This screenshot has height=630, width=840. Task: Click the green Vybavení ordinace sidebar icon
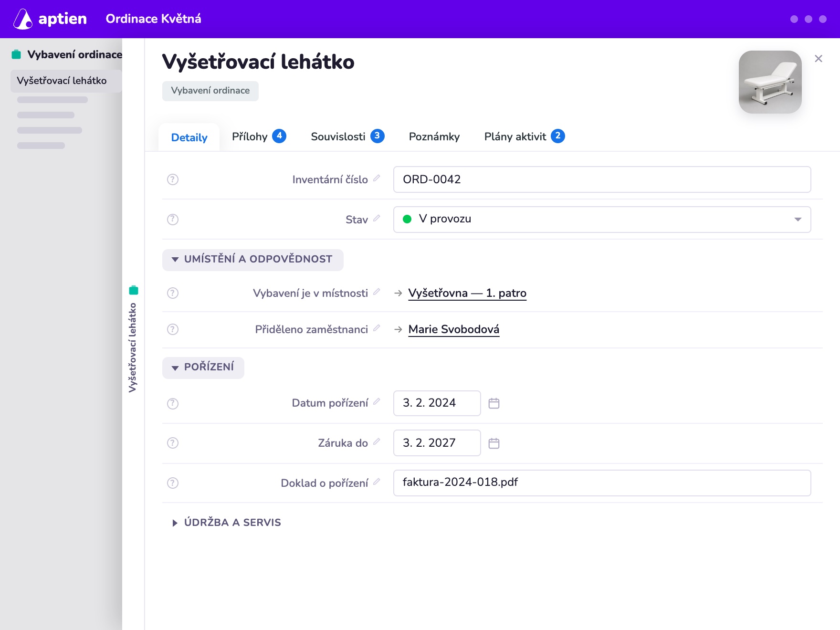point(16,54)
